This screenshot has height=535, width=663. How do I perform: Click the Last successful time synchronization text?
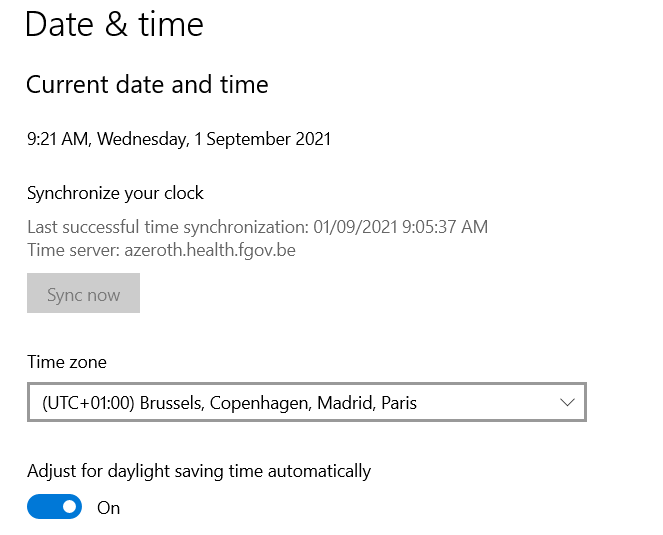pyautogui.click(x=167, y=227)
